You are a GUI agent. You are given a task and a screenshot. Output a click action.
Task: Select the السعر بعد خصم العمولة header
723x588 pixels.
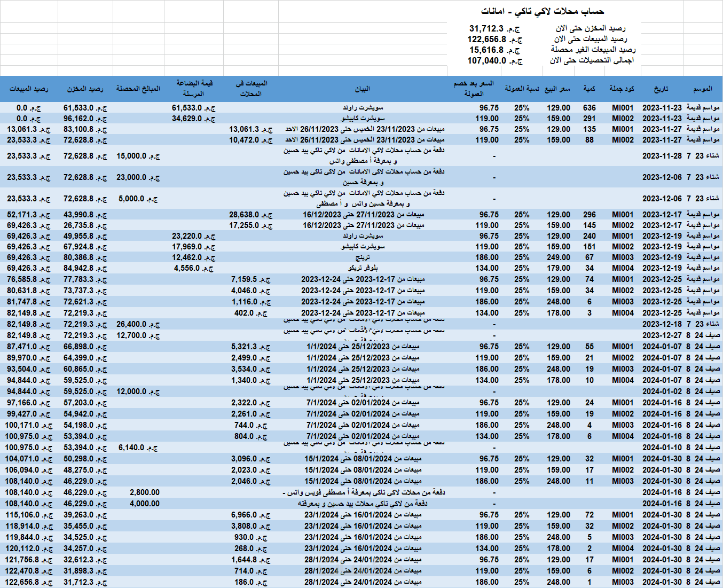tap(473, 89)
